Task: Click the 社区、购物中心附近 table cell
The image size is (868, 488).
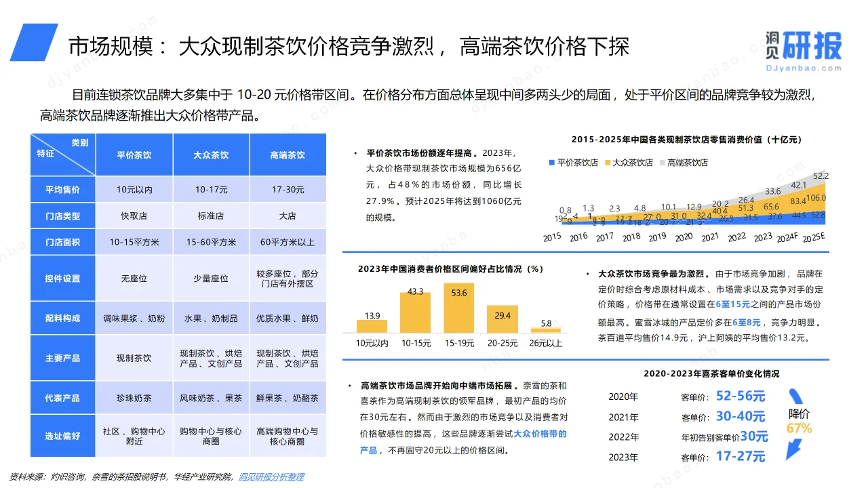Action: (134, 436)
